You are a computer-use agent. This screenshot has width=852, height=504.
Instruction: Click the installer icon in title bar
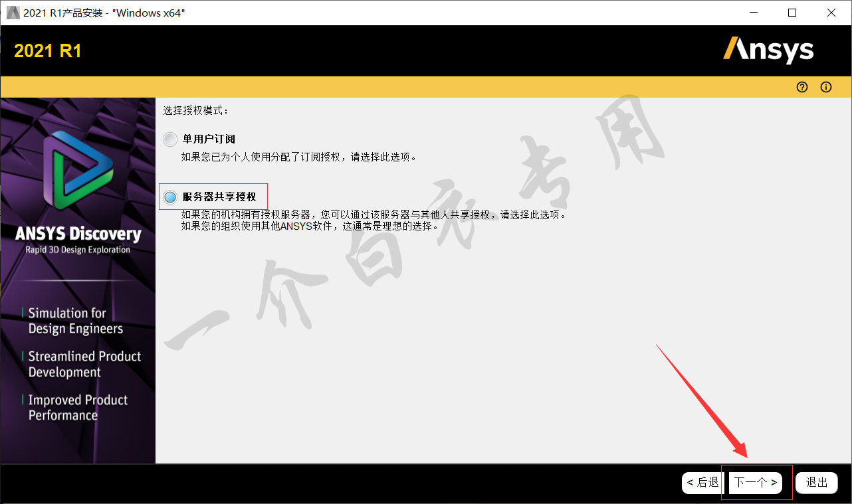[x=13, y=13]
